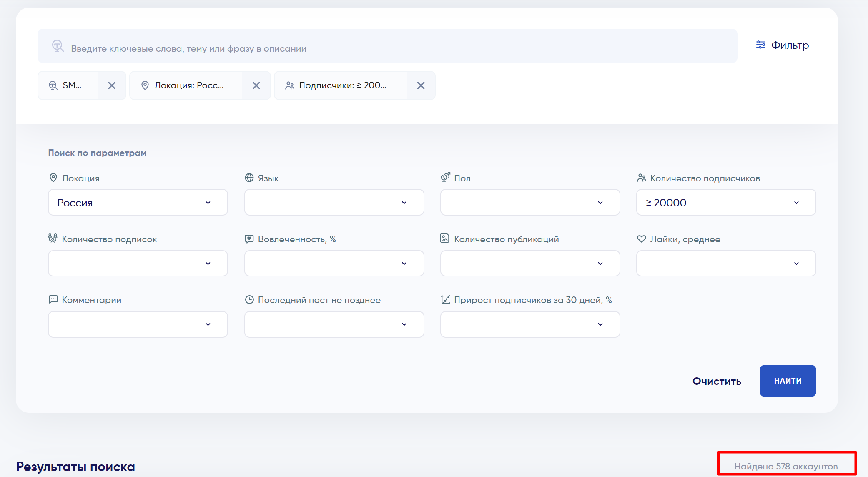The height and width of the screenshot is (477, 868).
Task: Click the image icon beside Количество публикаций
Action: [x=445, y=238]
